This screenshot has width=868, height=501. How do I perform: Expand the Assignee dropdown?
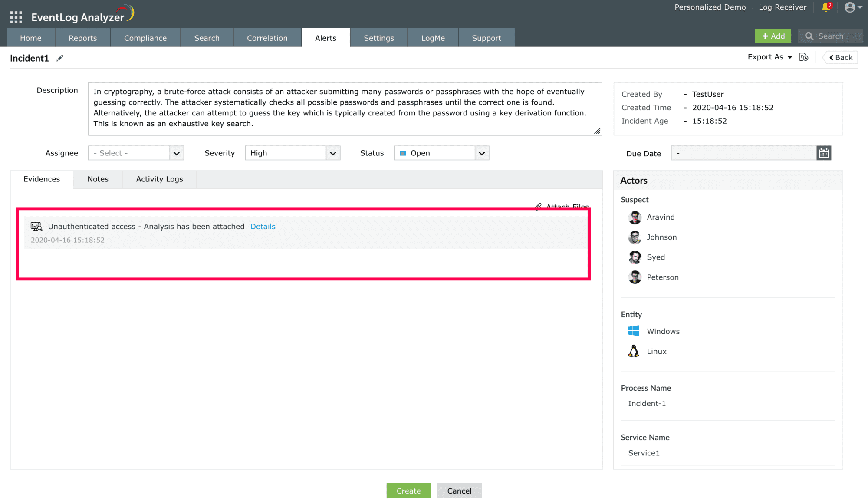tap(177, 153)
